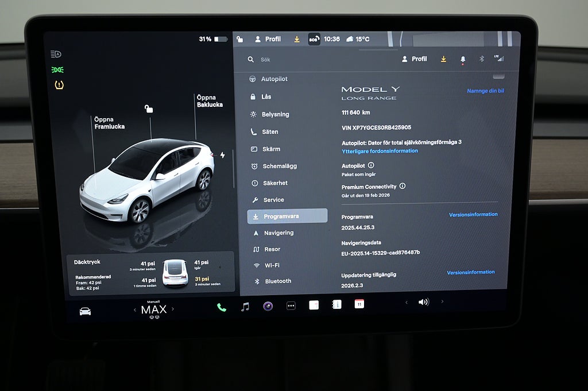
Task: Decrease temperature with left arrow by MAX
Action: click(135, 310)
